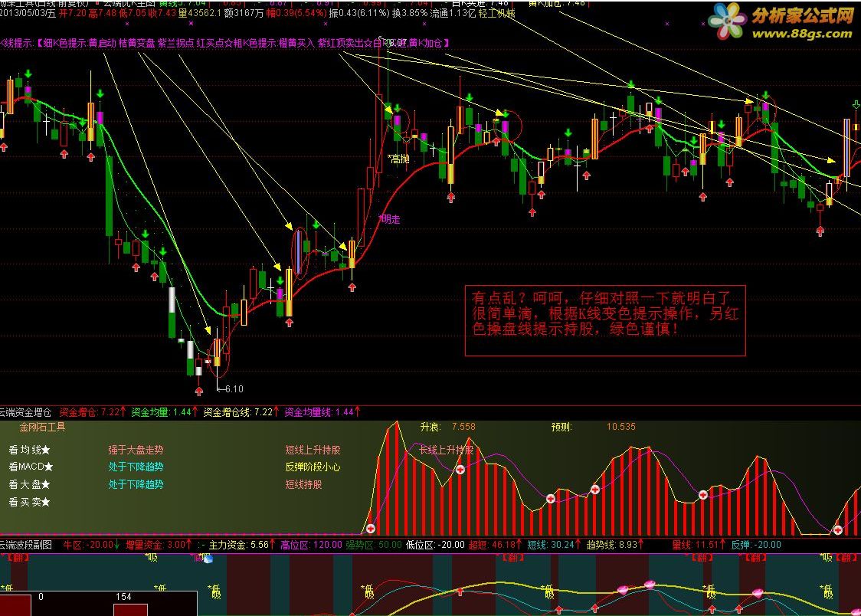Click the 反弹阶段小心 warning text
The image size is (861, 616).
[313, 467]
